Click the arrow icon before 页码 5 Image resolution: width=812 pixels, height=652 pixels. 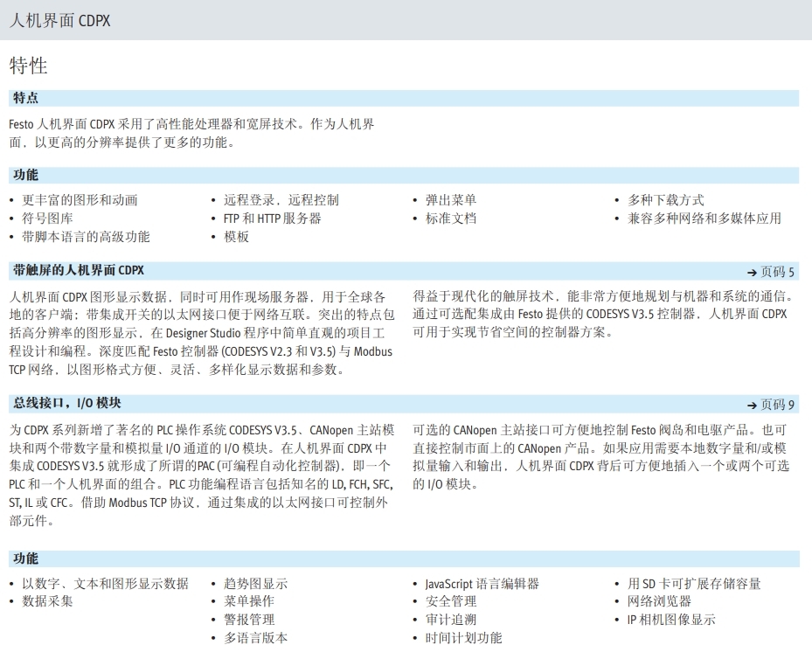tap(751, 272)
